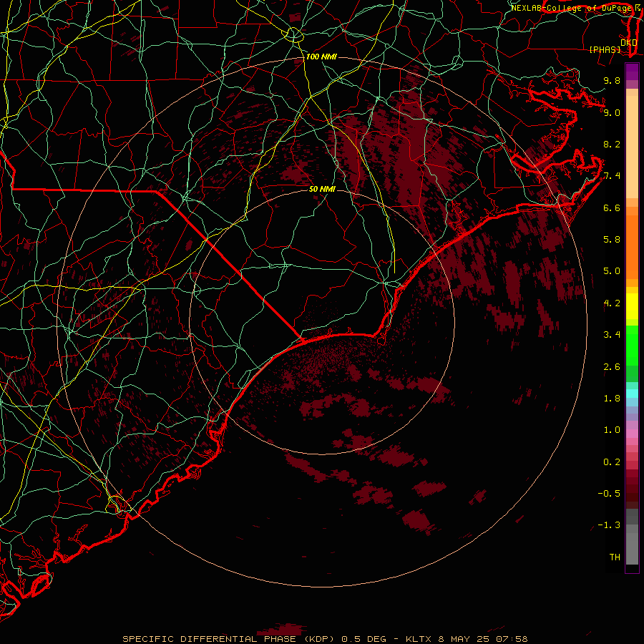Image resolution: width=644 pixels, height=644 pixels.
Task: Click the "KLTX" radar site ID in caption
Action: coord(419,639)
